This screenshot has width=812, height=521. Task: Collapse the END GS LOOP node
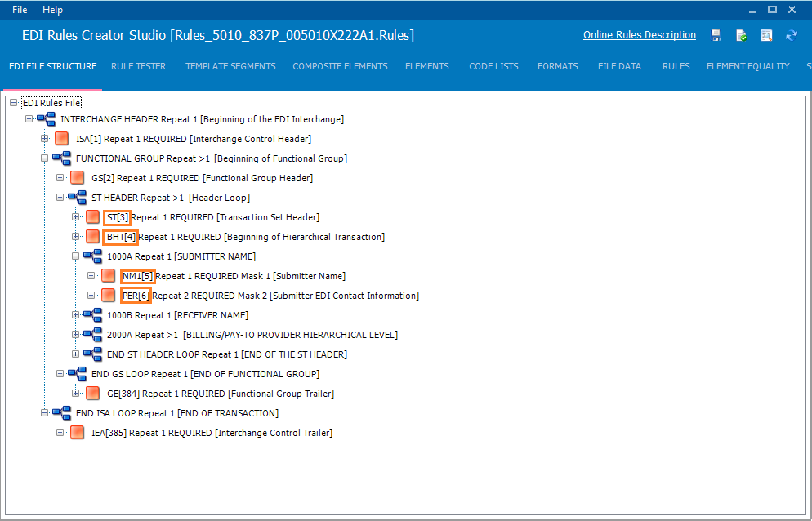coord(60,374)
